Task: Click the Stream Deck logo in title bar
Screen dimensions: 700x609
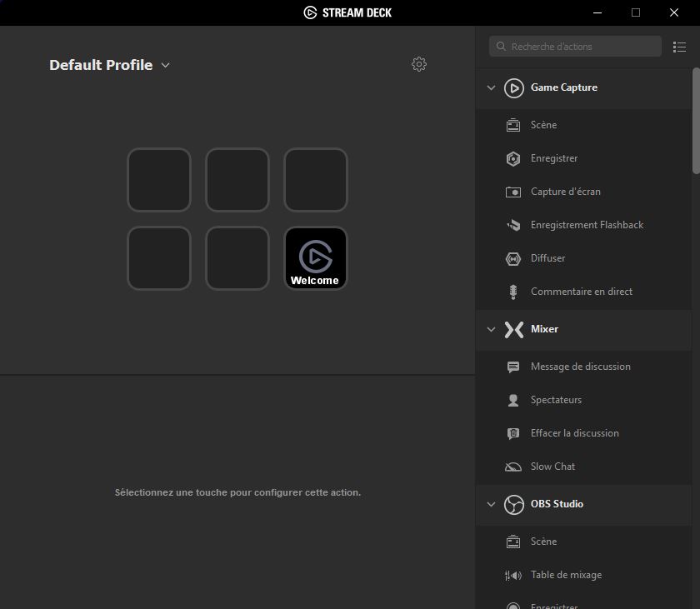Action: (310, 12)
